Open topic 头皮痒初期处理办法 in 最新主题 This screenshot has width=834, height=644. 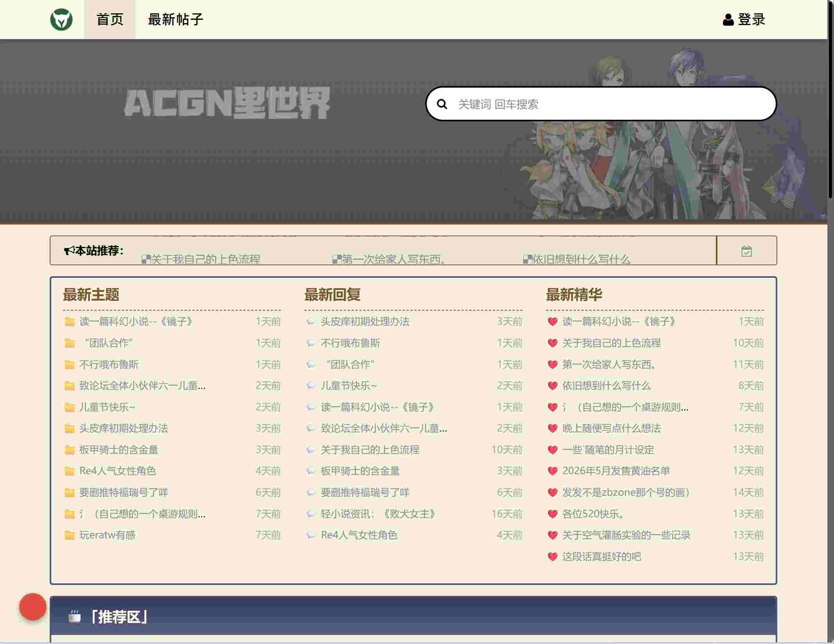click(x=124, y=428)
